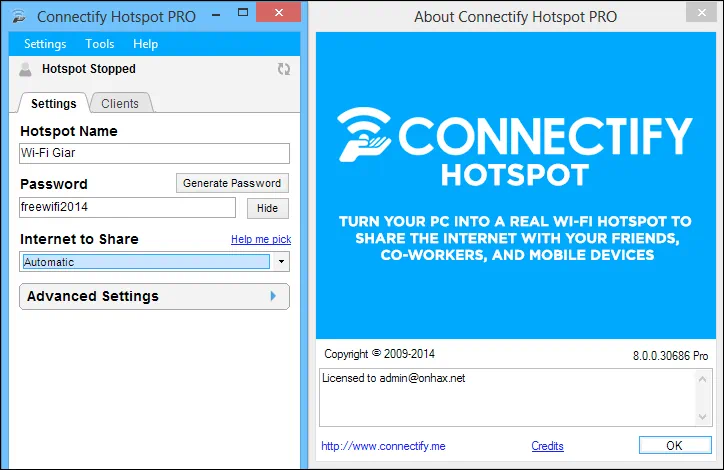Image resolution: width=724 pixels, height=470 pixels.
Task: Click the Hotspot Name label
Action: 69,131
